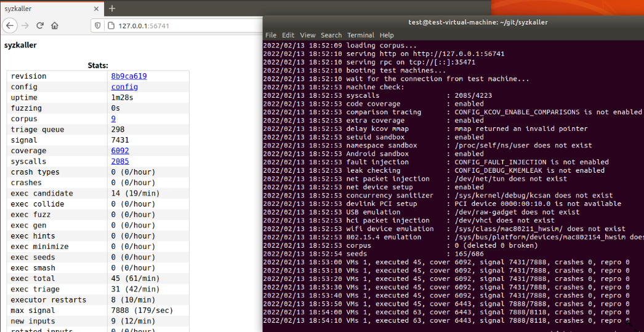
Task: Click the browser back arrow button
Action: (x=10, y=25)
